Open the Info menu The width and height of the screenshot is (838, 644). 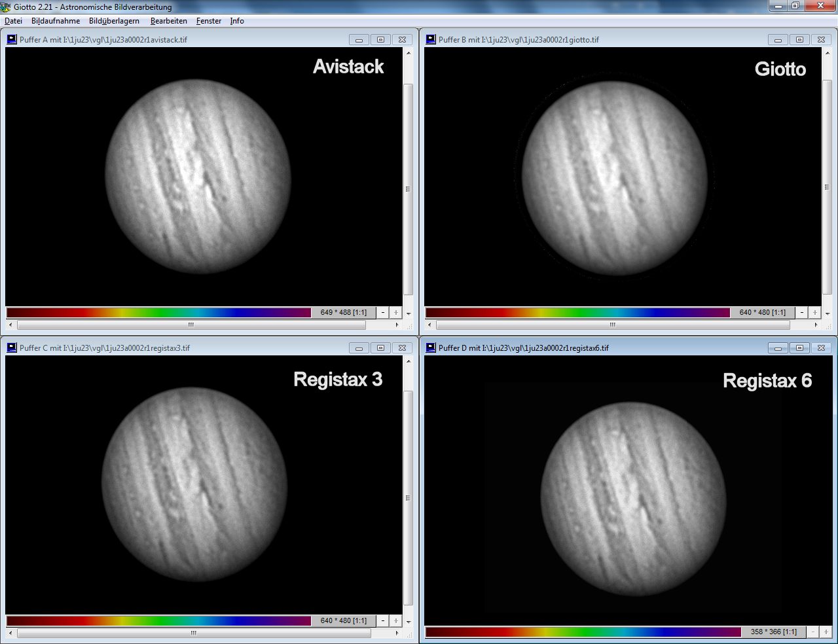[x=237, y=21]
